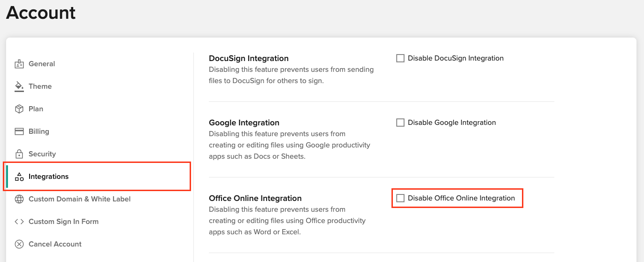Click the Disable DocuSign Integration label
The width and height of the screenshot is (644, 262).
[x=456, y=58]
